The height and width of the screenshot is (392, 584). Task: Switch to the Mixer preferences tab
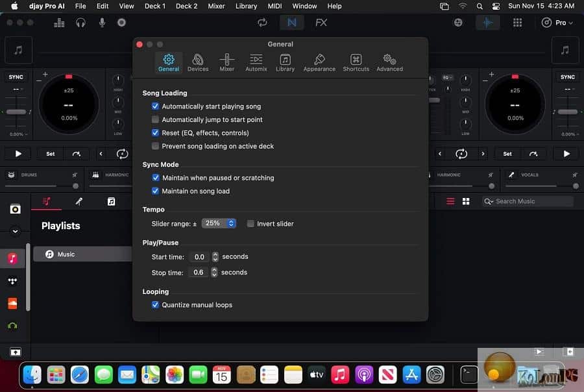click(226, 62)
